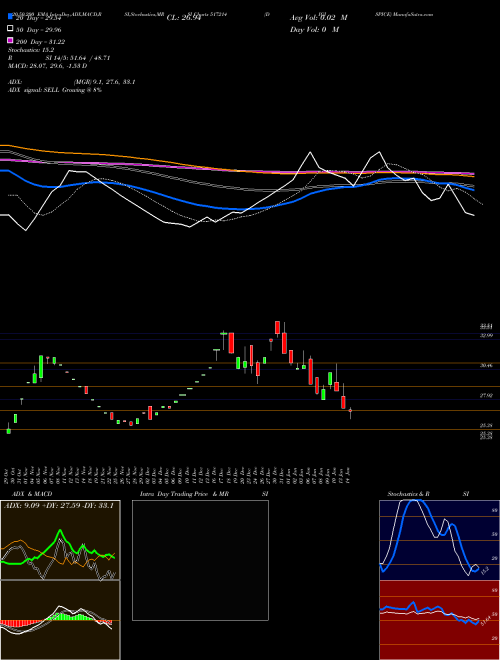Click the '29 Oct' date axis label
The height and width of the screenshot is (660, 500).
point(8,474)
